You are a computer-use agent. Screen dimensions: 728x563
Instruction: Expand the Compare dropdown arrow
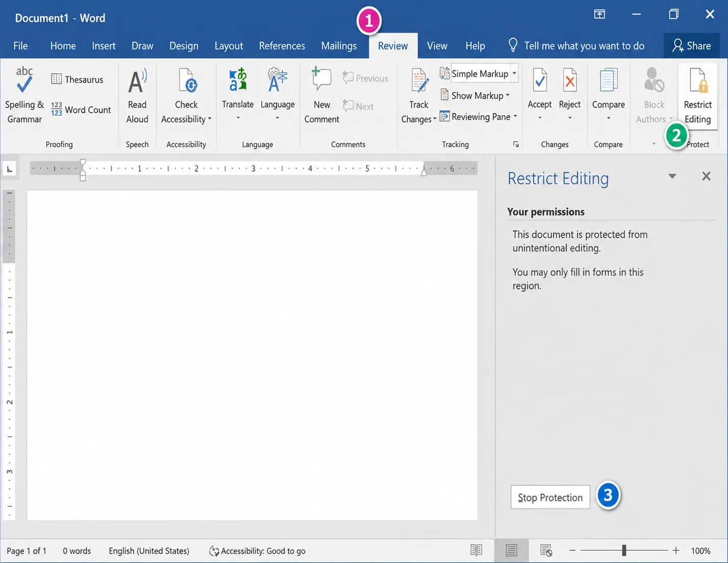pos(608,118)
